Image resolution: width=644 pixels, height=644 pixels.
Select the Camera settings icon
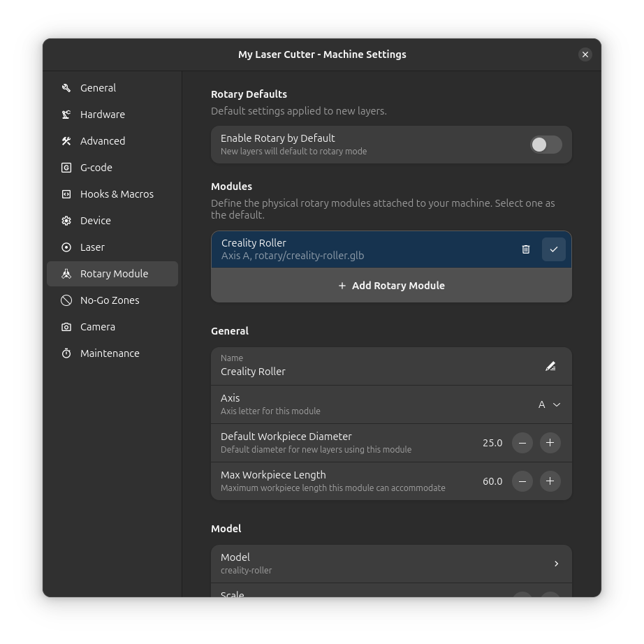point(66,327)
